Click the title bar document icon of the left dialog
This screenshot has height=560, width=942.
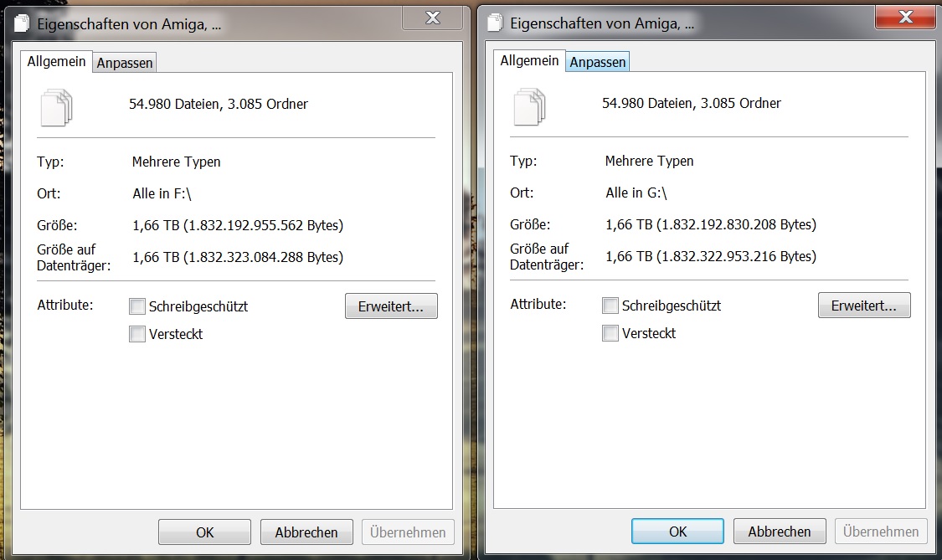point(22,23)
